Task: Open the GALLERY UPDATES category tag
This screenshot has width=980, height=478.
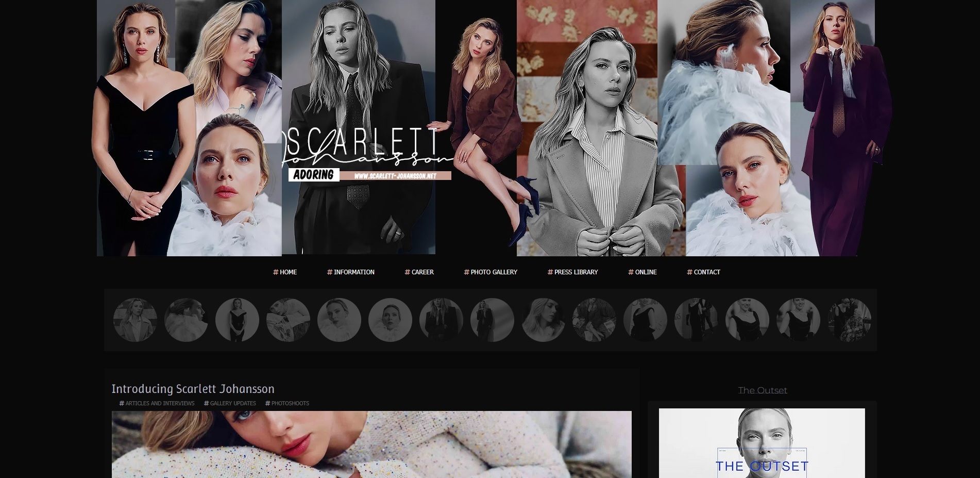Action: point(230,403)
